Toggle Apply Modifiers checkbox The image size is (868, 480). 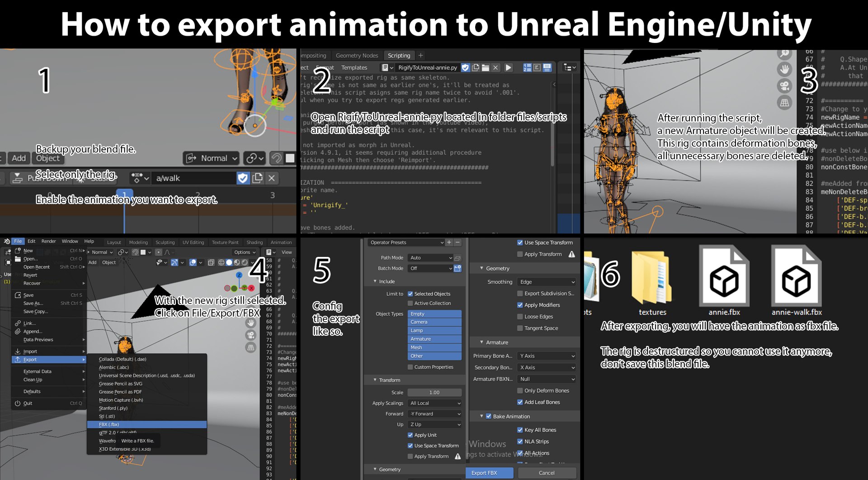coord(520,305)
